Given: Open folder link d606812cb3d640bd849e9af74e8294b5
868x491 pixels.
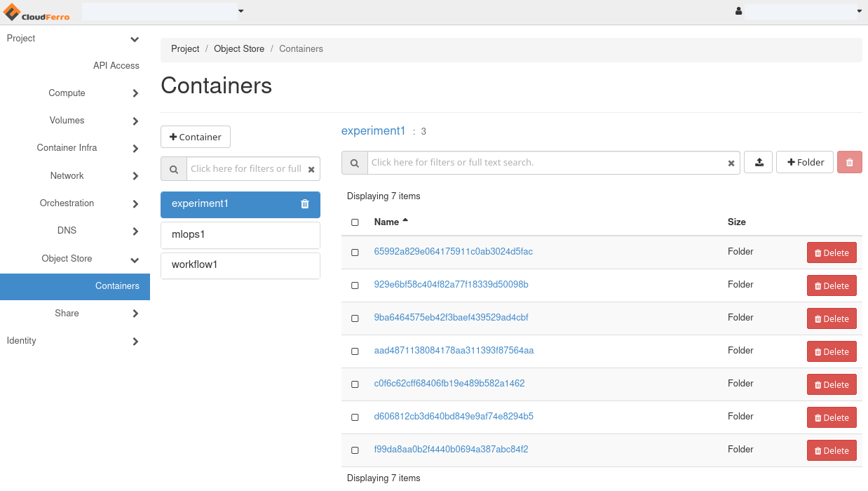Looking at the screenshot, I should point(454,416).
